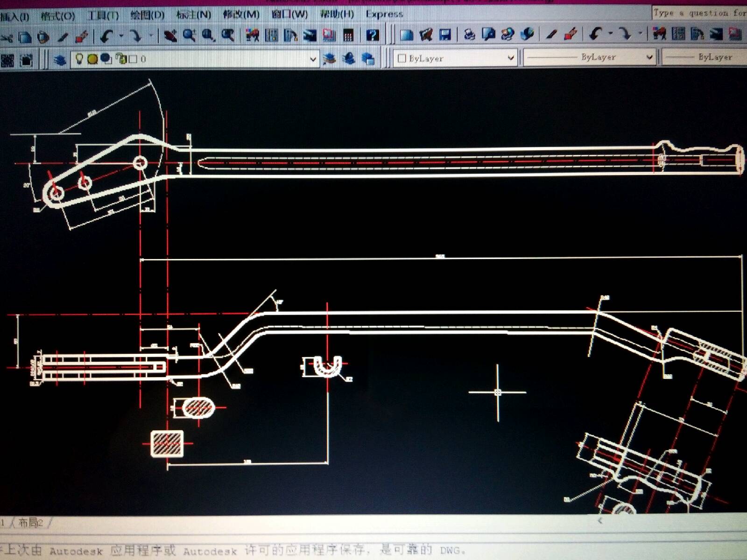Click the New drawing icon
Screen dimensions: 747x560
407,35
